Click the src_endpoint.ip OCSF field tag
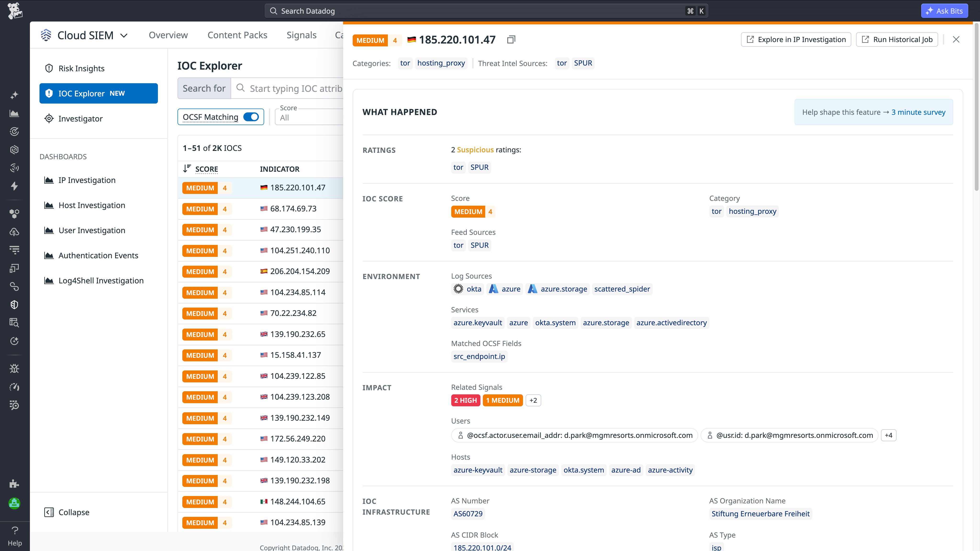Image resolution: width=980 pixels, height=551 pixels. coord(479,356)
